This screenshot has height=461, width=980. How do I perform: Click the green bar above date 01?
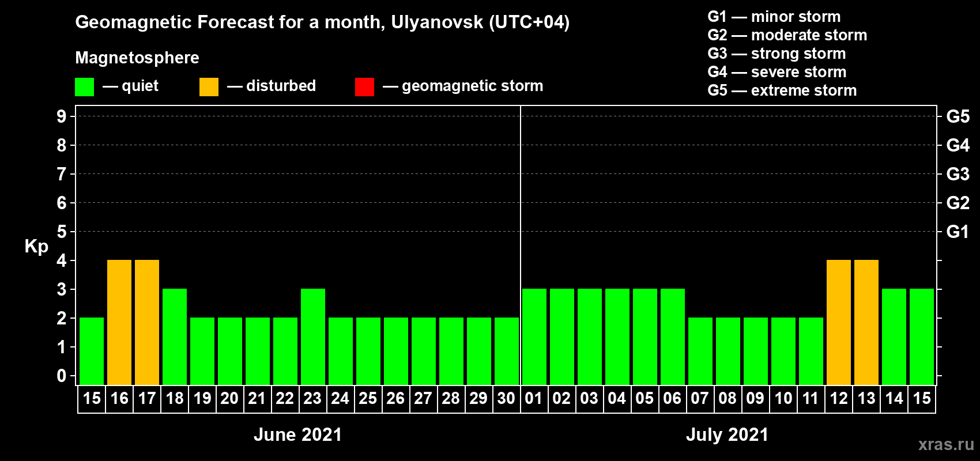click(534, 337)
